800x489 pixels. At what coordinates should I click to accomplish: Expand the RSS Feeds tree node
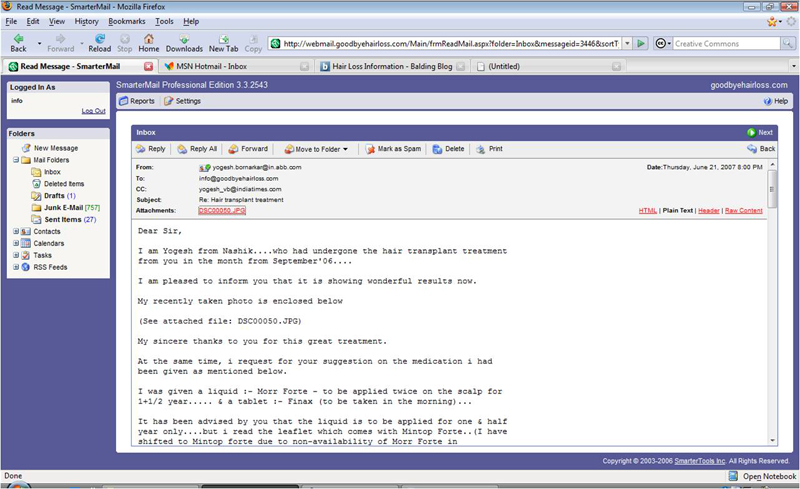pos(15,267)
